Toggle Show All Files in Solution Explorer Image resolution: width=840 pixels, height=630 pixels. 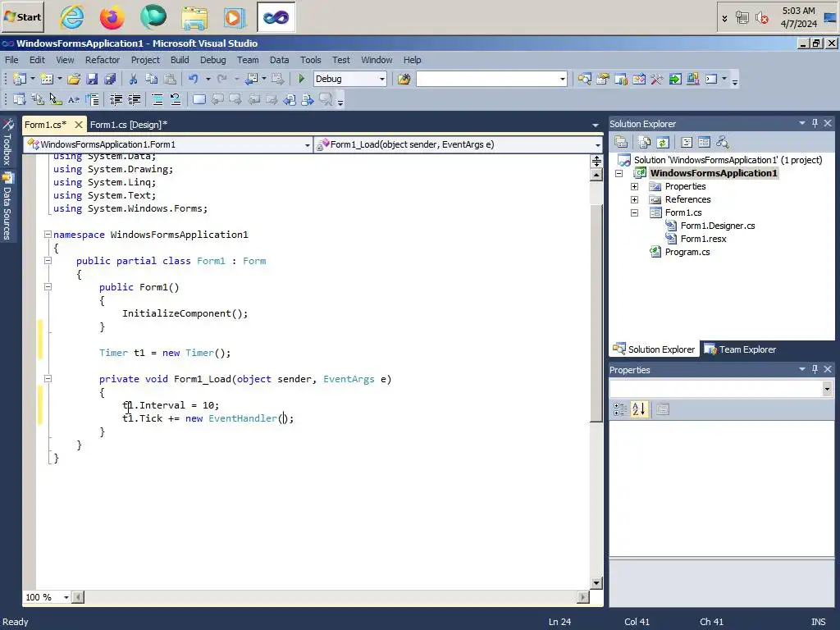point(645,143)
